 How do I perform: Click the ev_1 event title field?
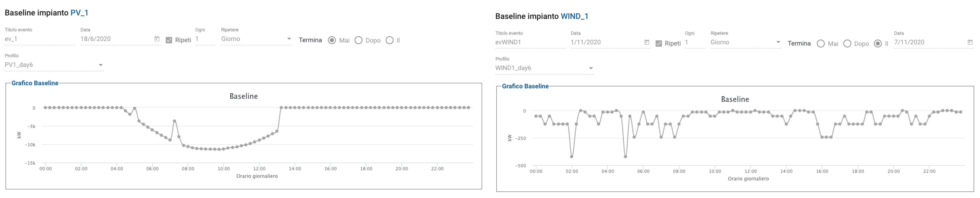[x=40, y=39]
